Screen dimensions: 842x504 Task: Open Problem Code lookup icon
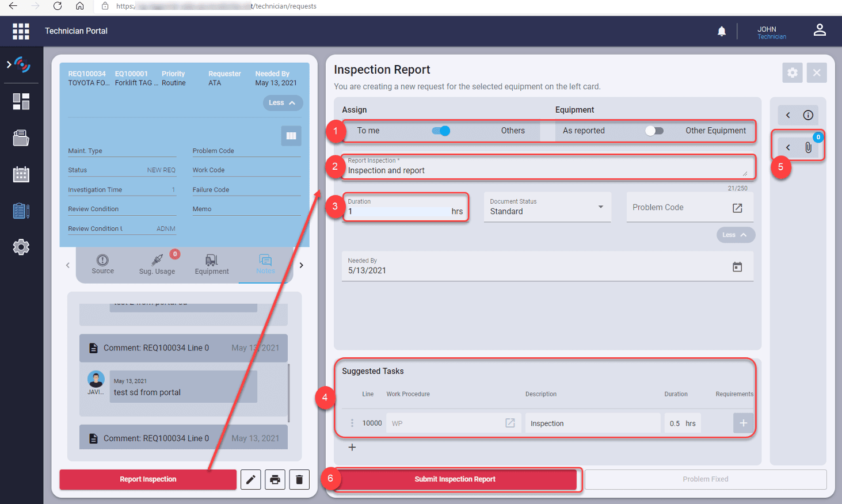[x=737, y=208]
